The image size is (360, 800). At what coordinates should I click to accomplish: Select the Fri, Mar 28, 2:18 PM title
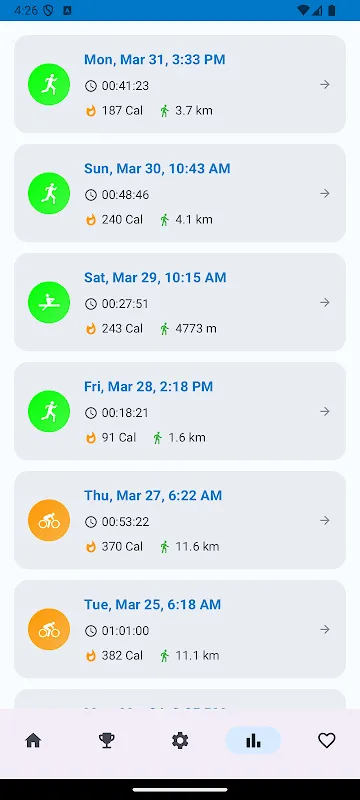[148, 387]
